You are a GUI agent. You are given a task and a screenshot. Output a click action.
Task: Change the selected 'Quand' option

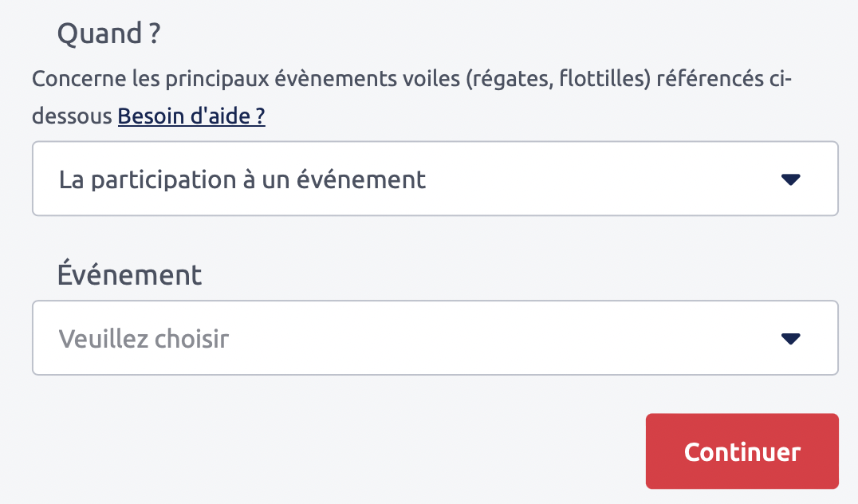(435, 179)
